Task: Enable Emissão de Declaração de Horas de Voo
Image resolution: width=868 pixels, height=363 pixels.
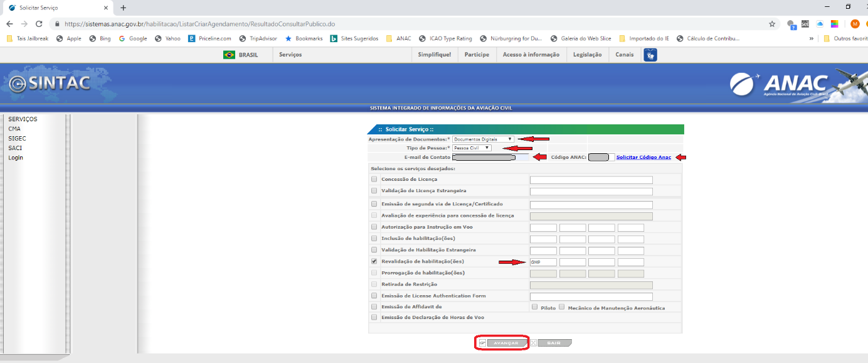Action: (374, 318)
